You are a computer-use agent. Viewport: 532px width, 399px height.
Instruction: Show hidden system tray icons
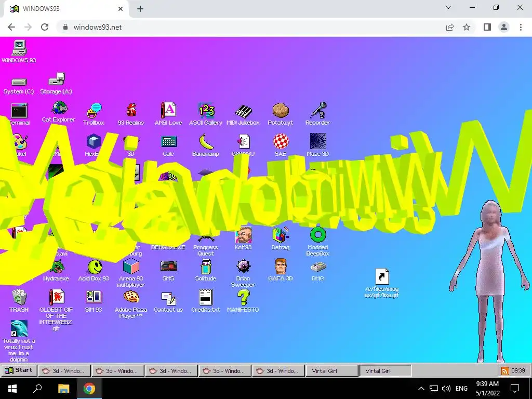tap(421, 389)
